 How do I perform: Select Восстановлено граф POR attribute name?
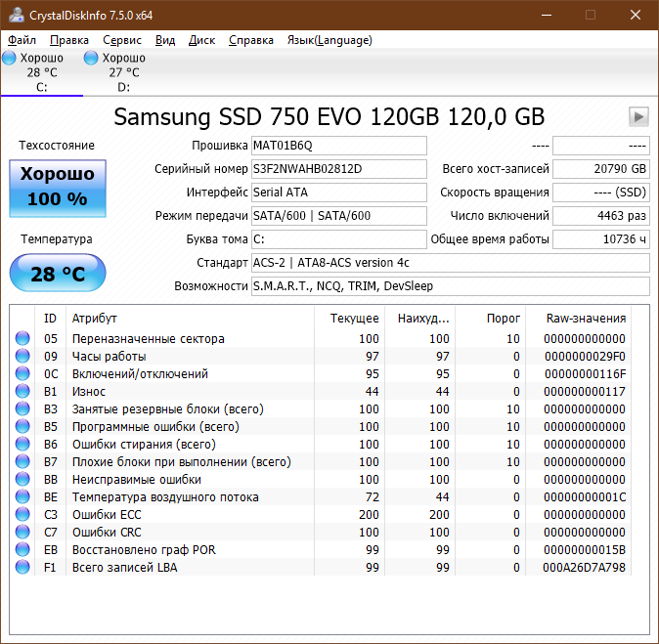144,550
